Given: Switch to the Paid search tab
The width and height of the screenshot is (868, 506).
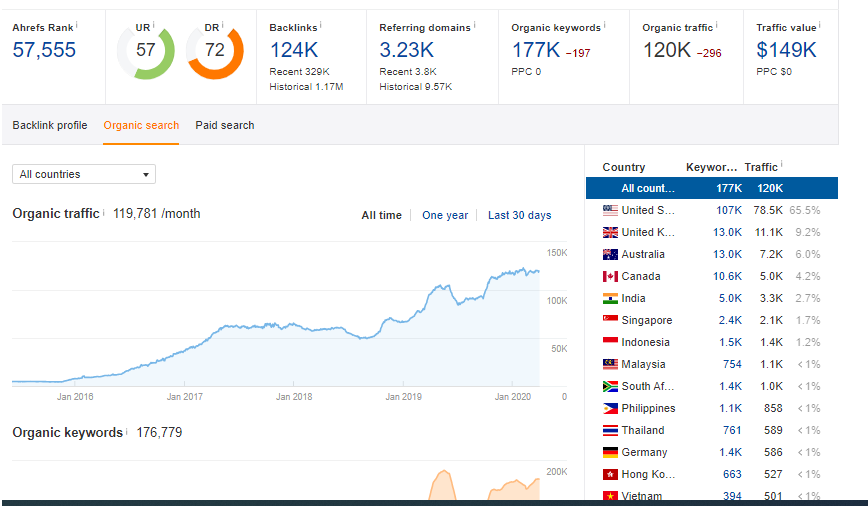Looking at the screenshot, I should point(225,125).
